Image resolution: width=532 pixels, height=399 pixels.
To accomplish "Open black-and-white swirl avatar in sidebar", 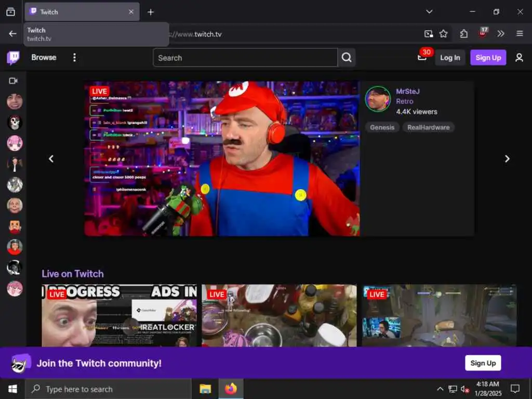I will pos(15,268).
